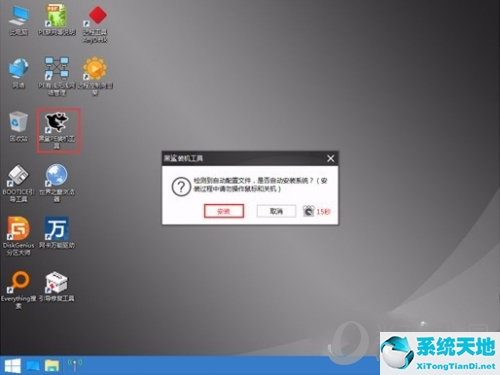
Task: Launch the 世界之窗 browser shortcut
Action: pyautogui.click(x=57, y=183)
